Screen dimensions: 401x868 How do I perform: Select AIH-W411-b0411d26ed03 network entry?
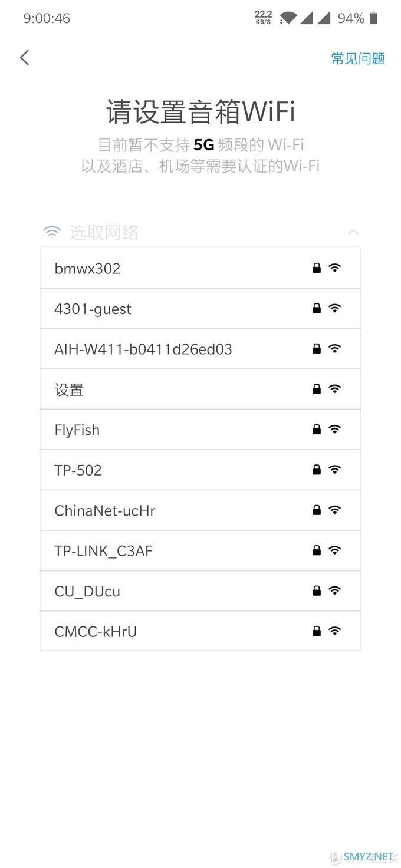(200, 349)
